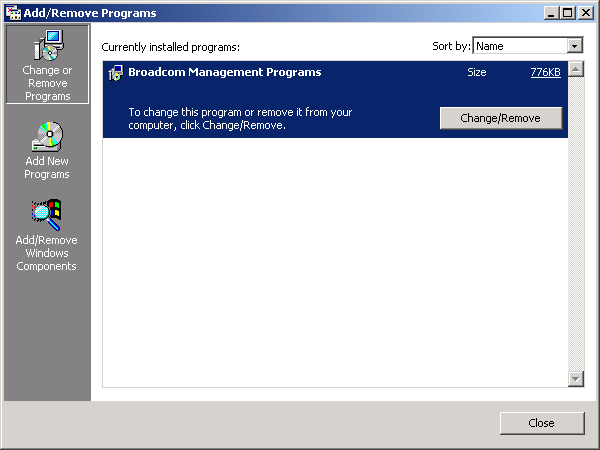Click the Add/Remove Windows Components text label
This screenshot has height=450, width=600.
point(47,253)
